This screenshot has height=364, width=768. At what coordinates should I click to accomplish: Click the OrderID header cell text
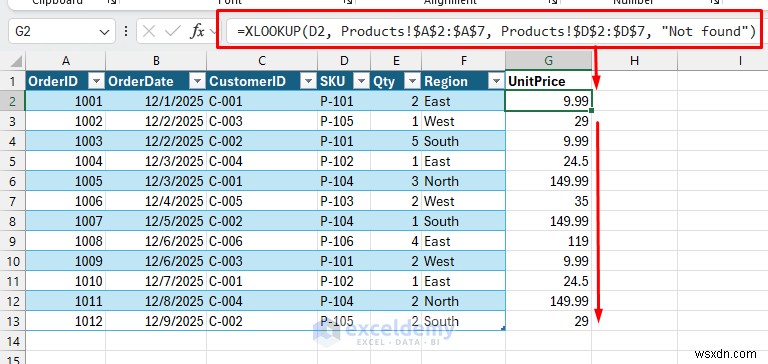click(53, 81)
